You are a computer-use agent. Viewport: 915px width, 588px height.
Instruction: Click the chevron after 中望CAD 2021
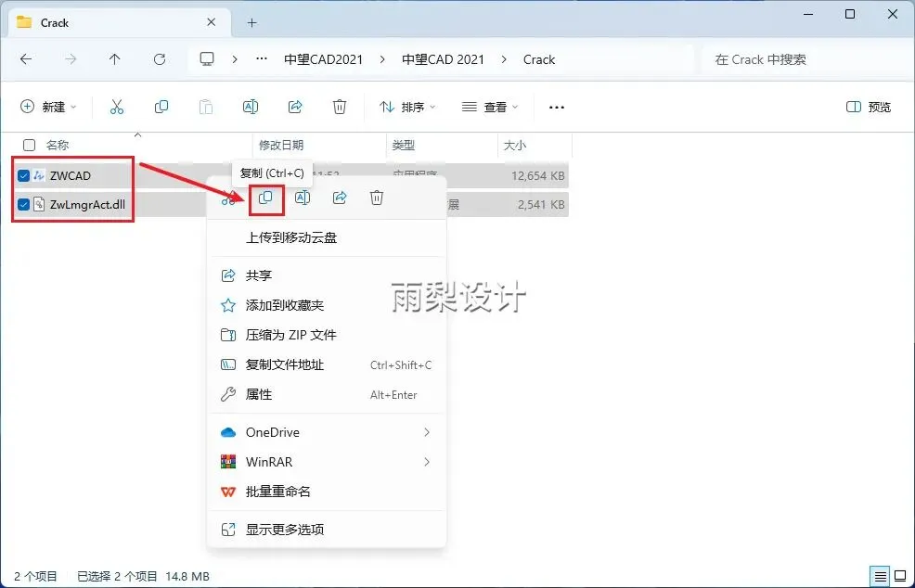tap(504, 59)
